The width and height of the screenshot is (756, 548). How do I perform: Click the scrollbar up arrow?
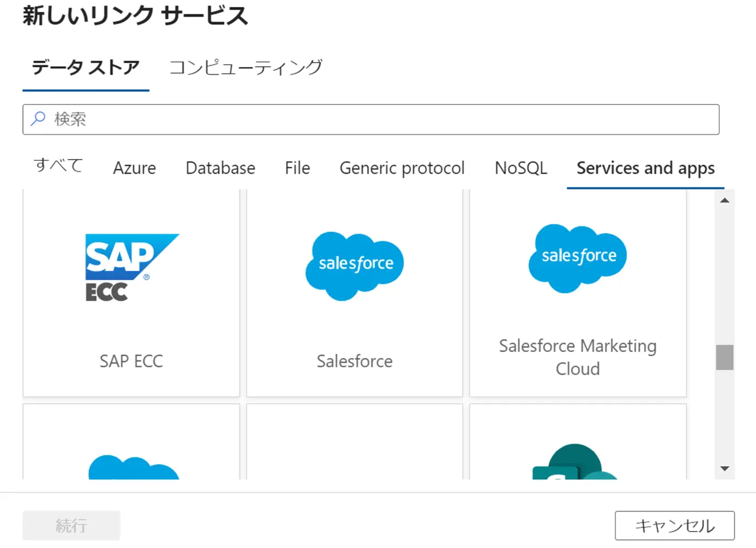(725, 200)
